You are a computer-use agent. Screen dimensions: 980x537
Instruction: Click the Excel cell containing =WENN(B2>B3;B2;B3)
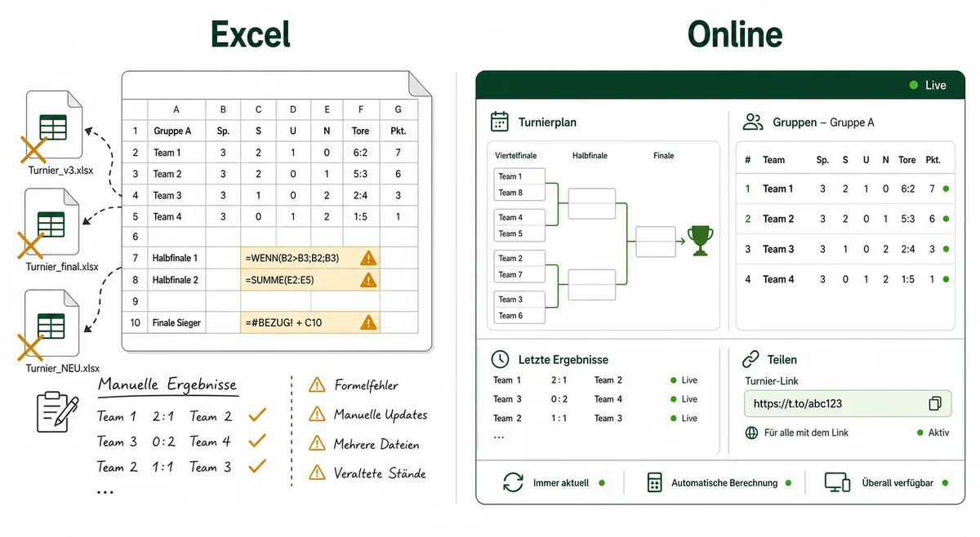point(310,258)
